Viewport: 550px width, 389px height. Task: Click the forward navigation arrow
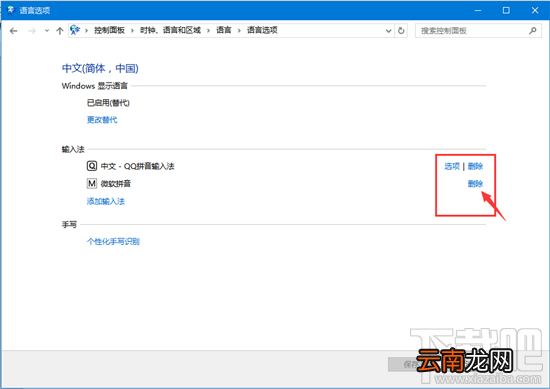coord(32,31)
